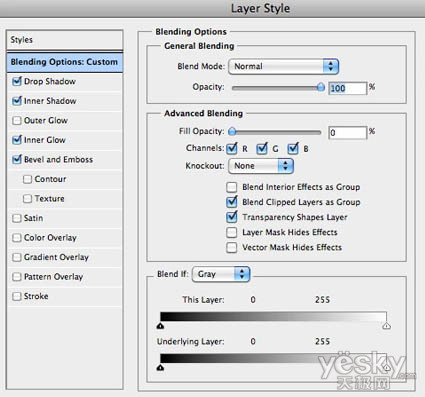Screen dimensions: 425x397
Task: Open Gradient Overlay settings by label
Action: point(56,257)
